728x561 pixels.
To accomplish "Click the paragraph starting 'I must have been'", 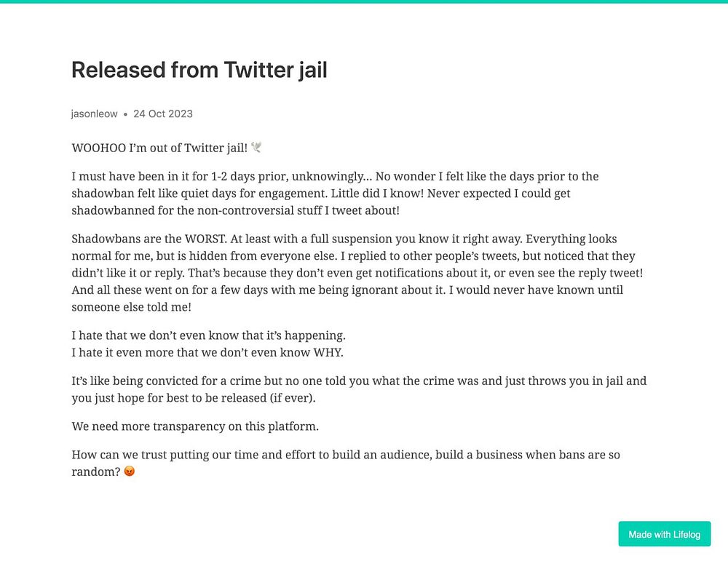I will point(335,193).
